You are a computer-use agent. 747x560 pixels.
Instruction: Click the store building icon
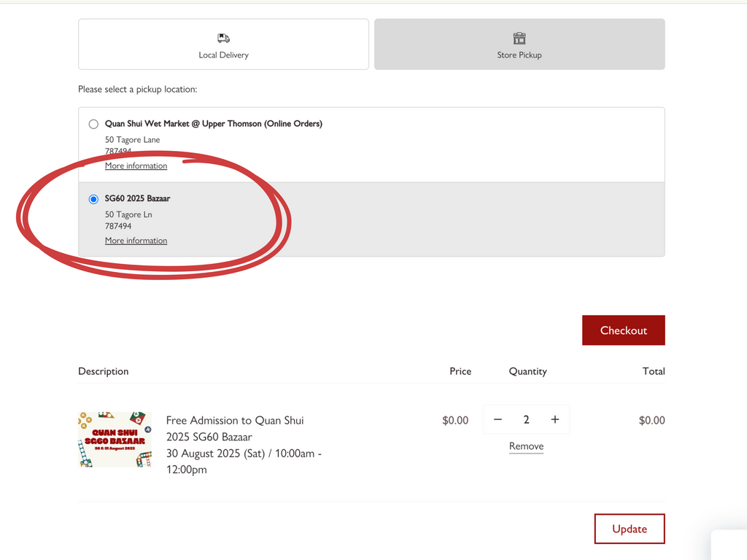pos(519,38)
